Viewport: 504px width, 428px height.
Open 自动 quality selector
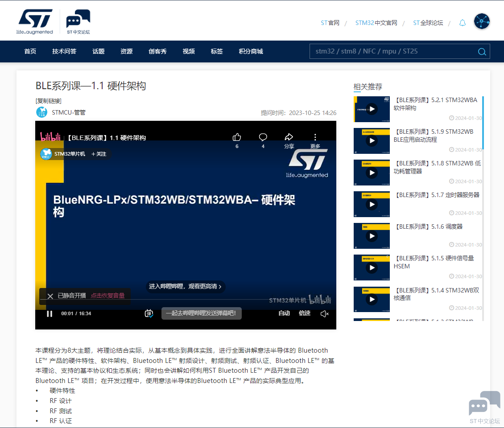tap(284, 313)
